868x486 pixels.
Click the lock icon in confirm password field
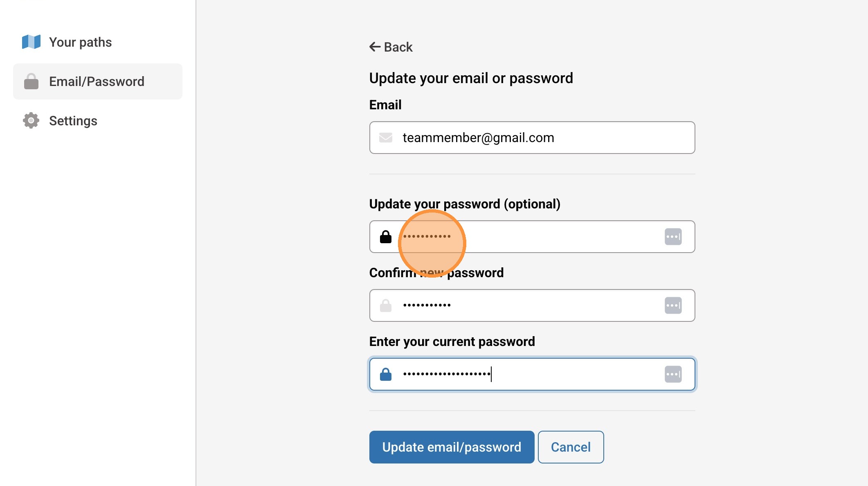385,305
